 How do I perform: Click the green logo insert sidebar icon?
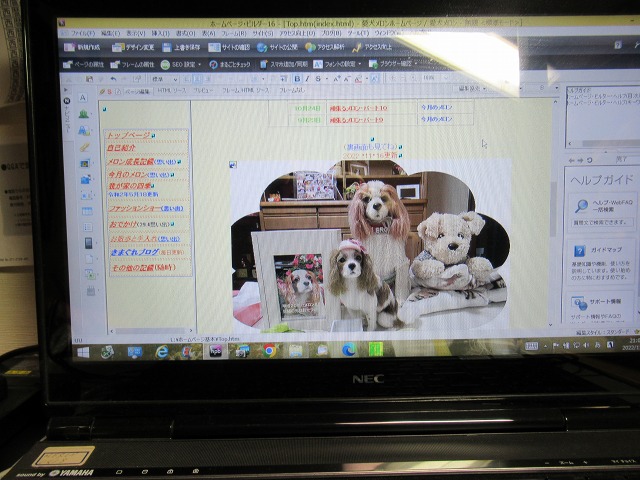coord(84,114)
